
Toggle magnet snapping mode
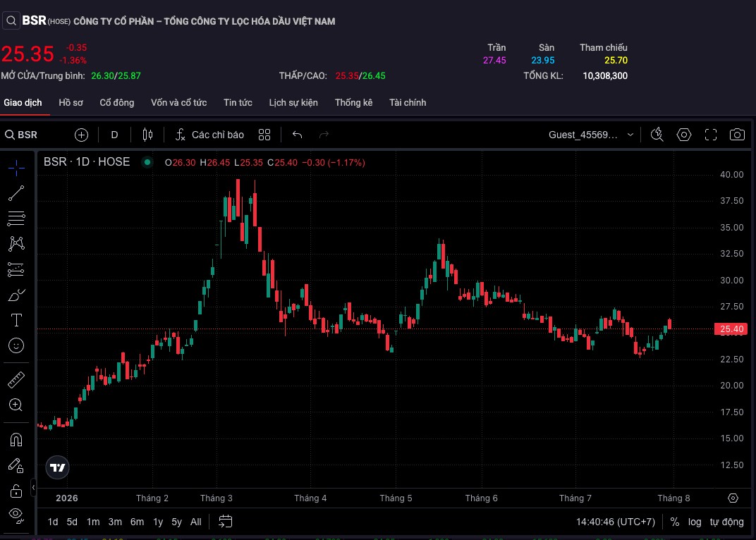[16, 440]
